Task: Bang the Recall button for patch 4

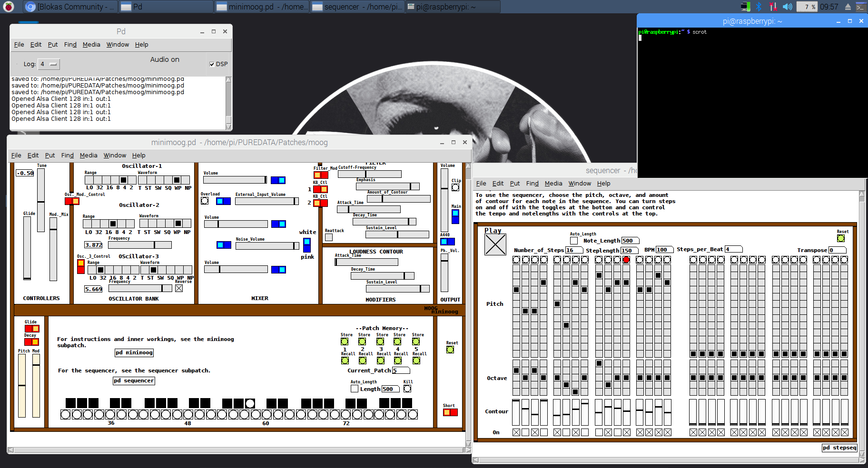Action: pos(398,361)
